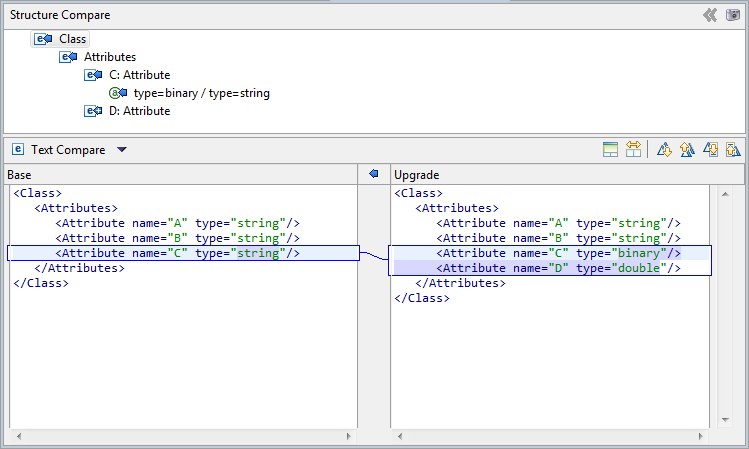Select 'type=binary / type=string' tree entry
The width and height of the screenshot is (749, 449).
tap(201, 93)
